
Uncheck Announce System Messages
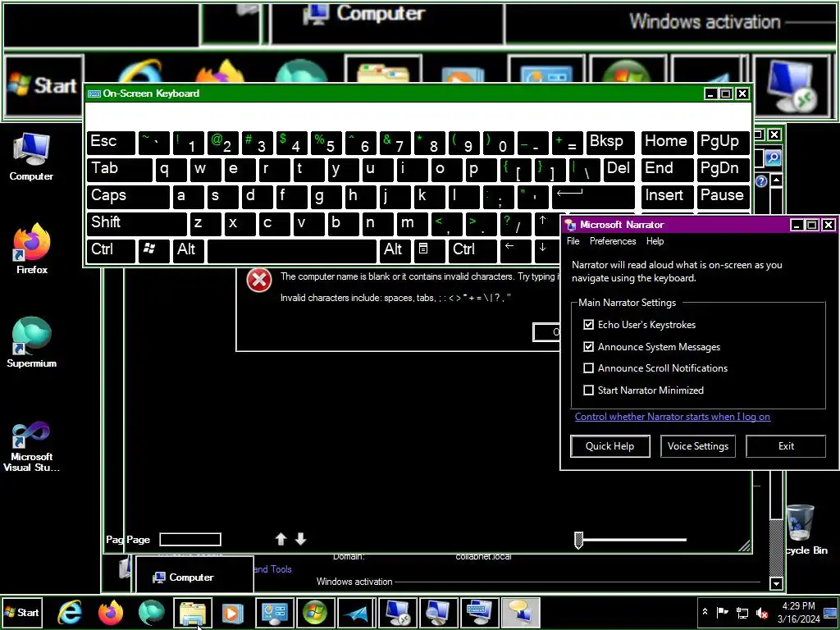coord(589,347)
